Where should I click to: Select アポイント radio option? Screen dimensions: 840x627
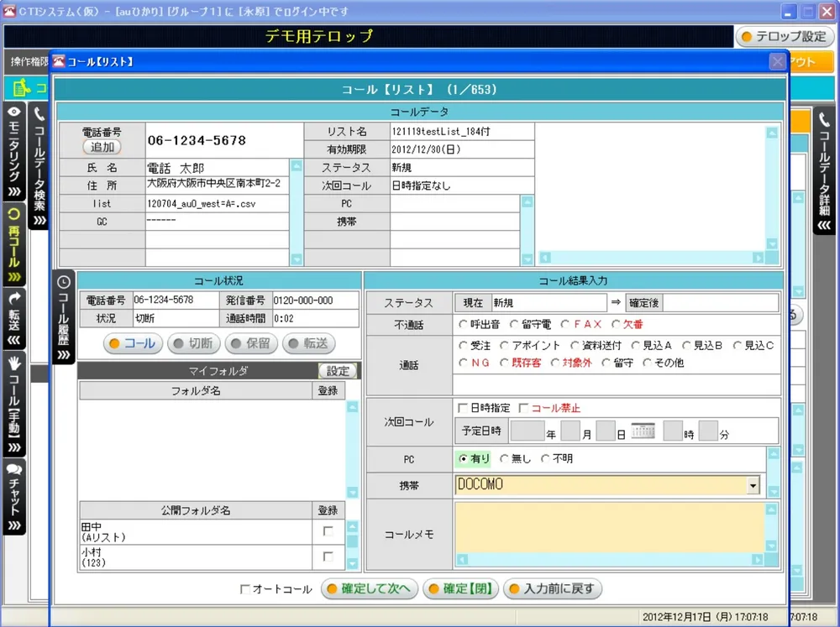click(503, 345)
